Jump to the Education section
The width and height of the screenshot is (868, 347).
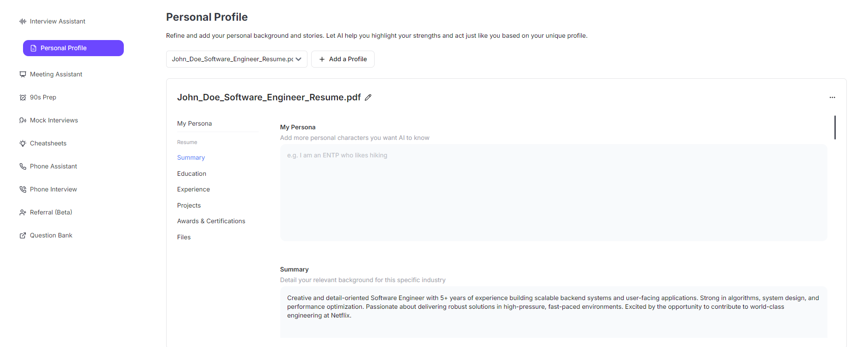pos(191,173)
